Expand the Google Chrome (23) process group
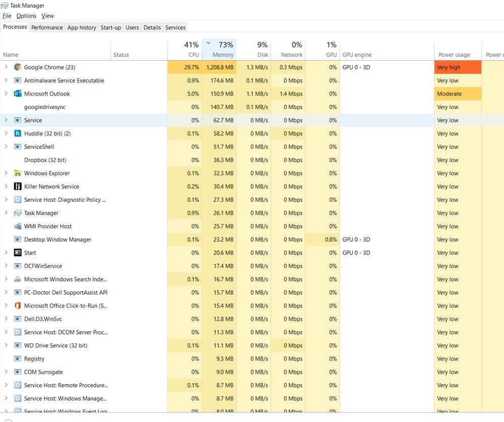 [x=6, y=67]
